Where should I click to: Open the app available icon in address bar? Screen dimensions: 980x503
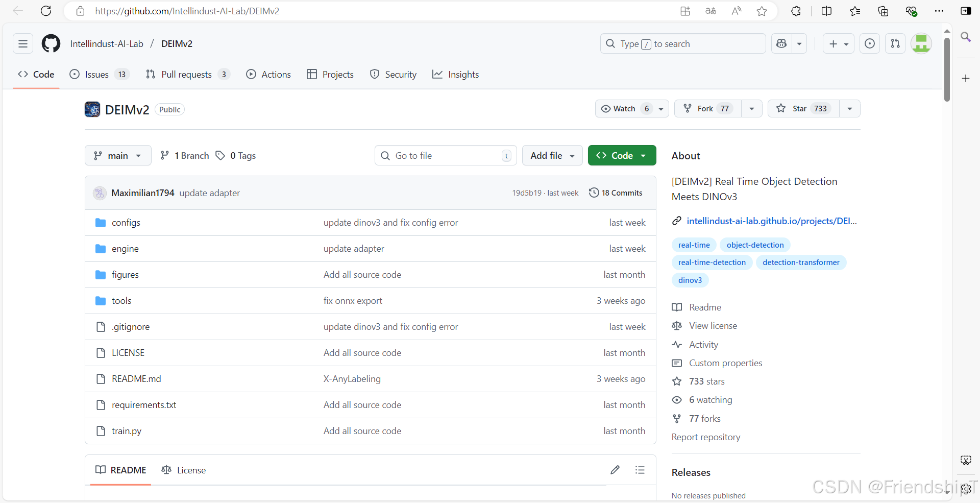685,11
